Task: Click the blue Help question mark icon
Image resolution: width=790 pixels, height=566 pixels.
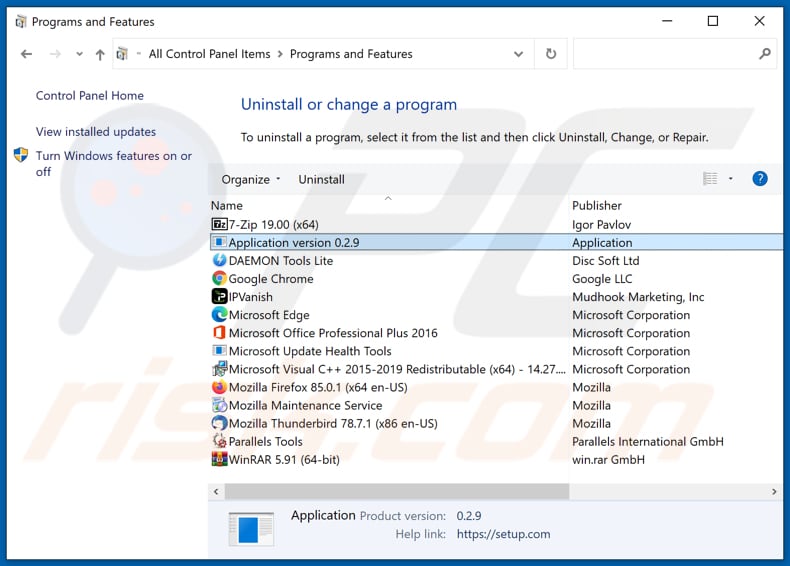Action: [760, 179]
